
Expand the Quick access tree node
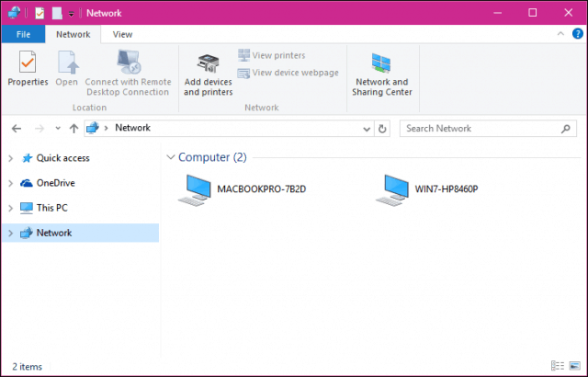coord(11,159)
